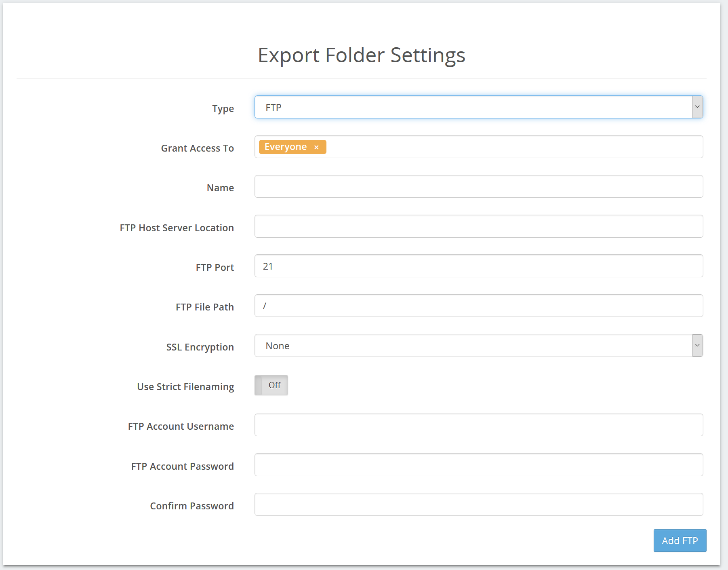Click the FTP File Path label
The image size is (728, 570).
click(205, 307)
